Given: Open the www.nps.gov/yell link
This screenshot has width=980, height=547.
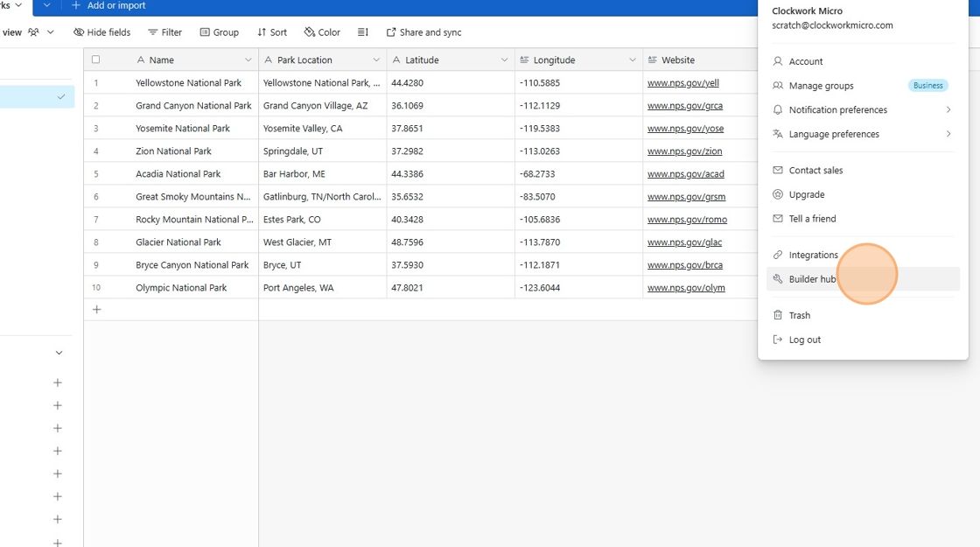Looking at the screenshot, I should pyautogui.click(x=683, y=83).
